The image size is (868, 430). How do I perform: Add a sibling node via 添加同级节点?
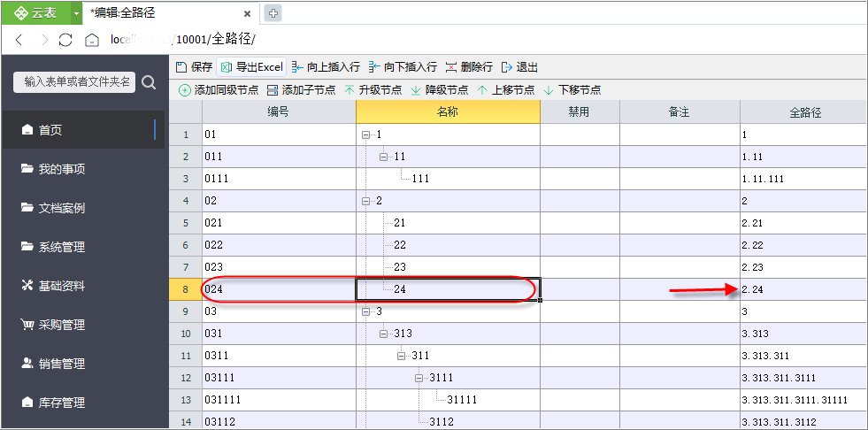[219, 90]
